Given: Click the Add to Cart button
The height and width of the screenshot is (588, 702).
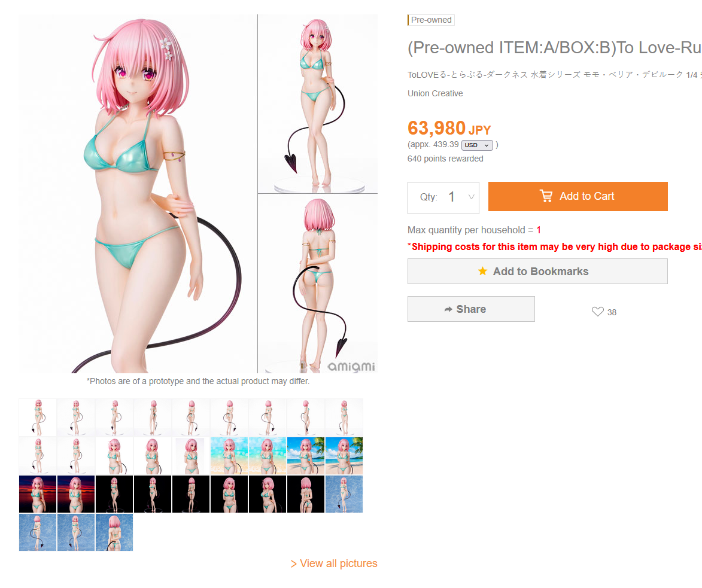Looking at the screenshot, I should tap(578, 196).
